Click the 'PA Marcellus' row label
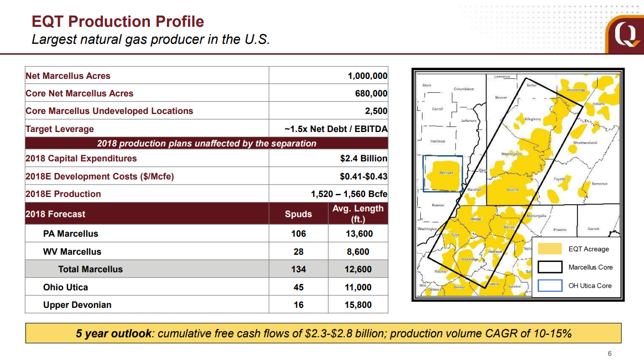This screenshot has width=644, height=362. coord(71,234)
